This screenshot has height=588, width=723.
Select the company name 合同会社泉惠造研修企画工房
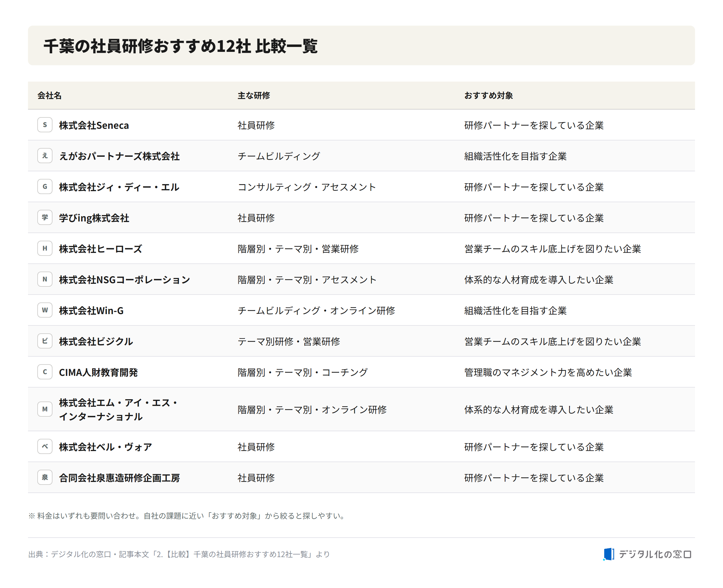119,478
